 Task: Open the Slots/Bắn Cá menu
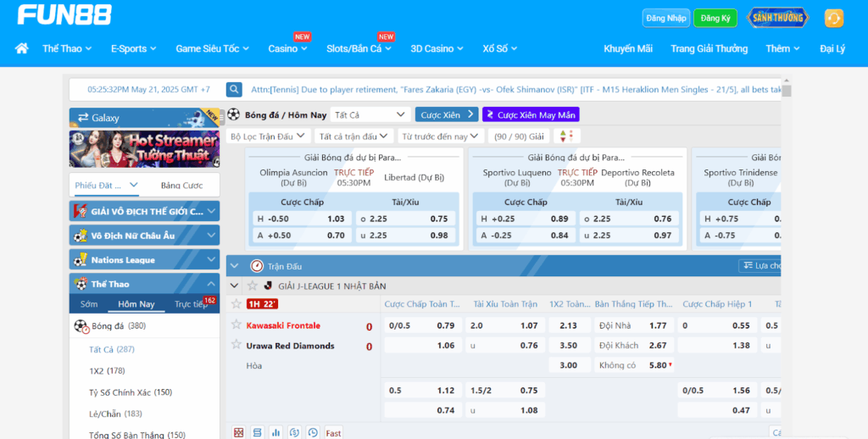pos(359,48)
